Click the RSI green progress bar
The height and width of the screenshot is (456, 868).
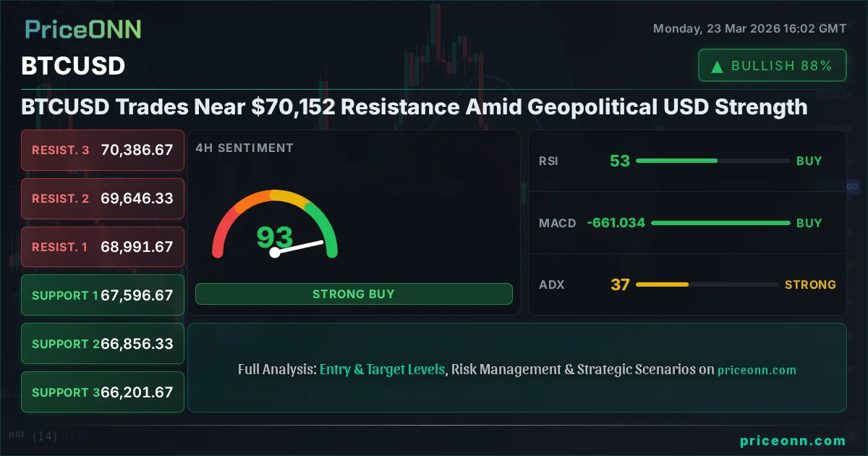pos(676,161)
